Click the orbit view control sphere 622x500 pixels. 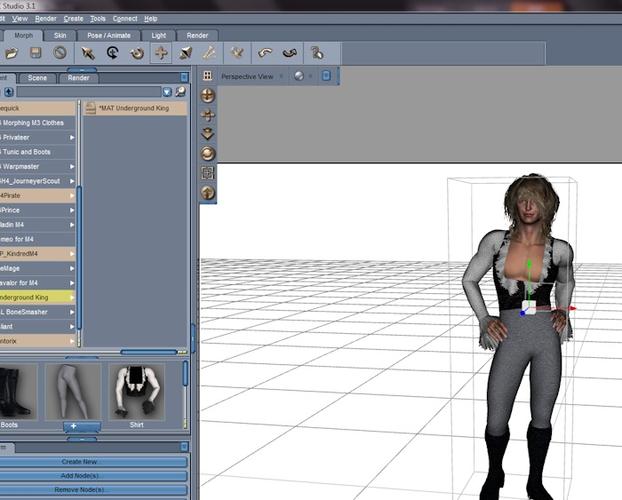coord(208,96)
